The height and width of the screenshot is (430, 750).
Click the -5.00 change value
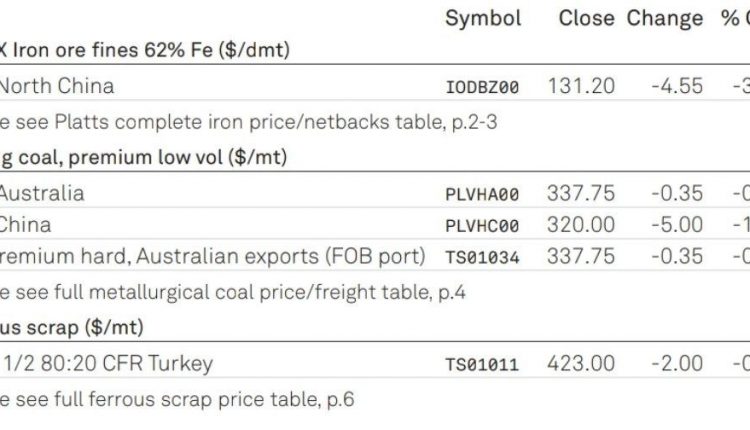pos(677,224)
